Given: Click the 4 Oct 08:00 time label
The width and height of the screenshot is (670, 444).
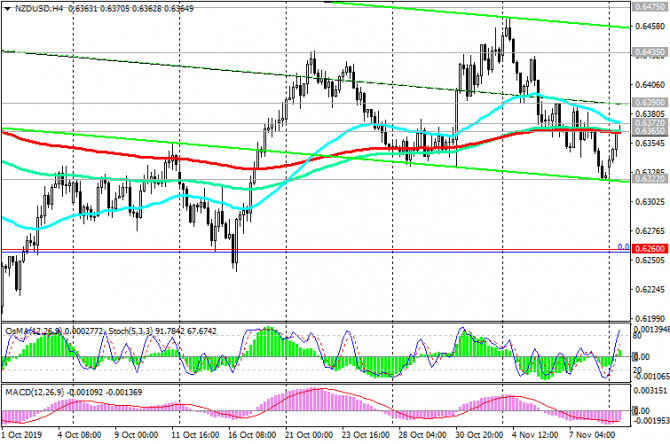Looking at the screenshot, I should click(79, 435).
